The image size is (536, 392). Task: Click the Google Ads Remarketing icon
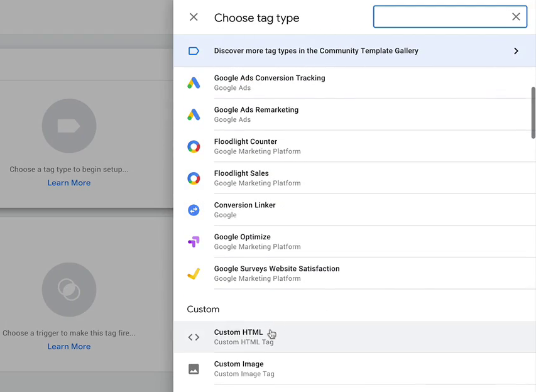[x=194, y=115]
